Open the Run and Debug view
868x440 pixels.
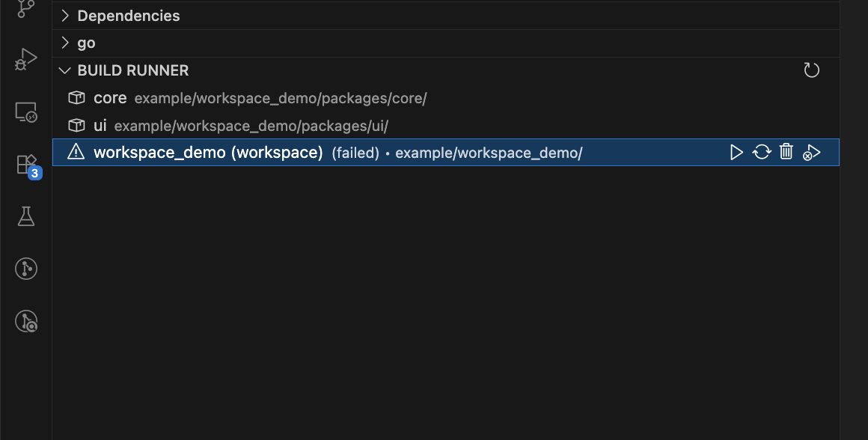point(25,59)
